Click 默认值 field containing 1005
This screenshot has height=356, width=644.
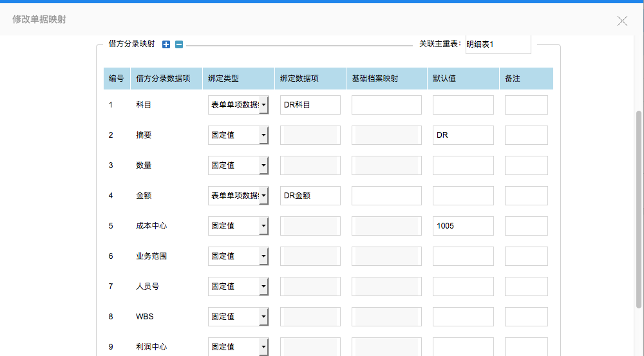point(462,226)
